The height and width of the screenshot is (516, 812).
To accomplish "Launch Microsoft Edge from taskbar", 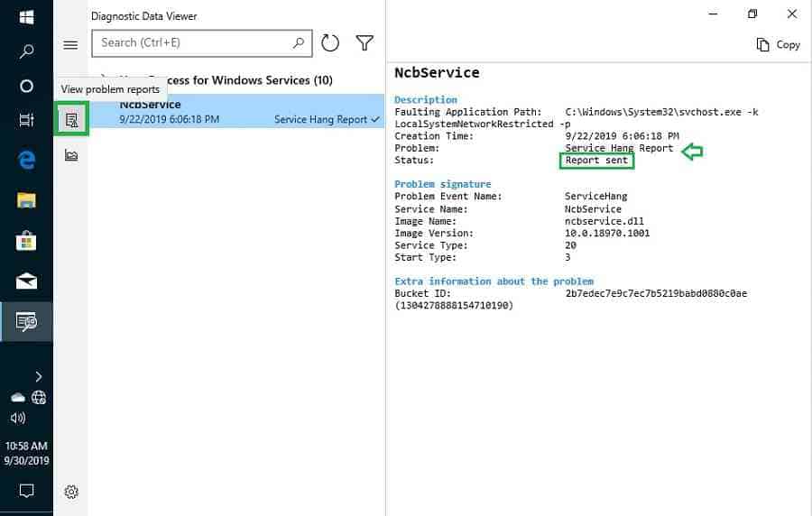I will click(26, 160).
